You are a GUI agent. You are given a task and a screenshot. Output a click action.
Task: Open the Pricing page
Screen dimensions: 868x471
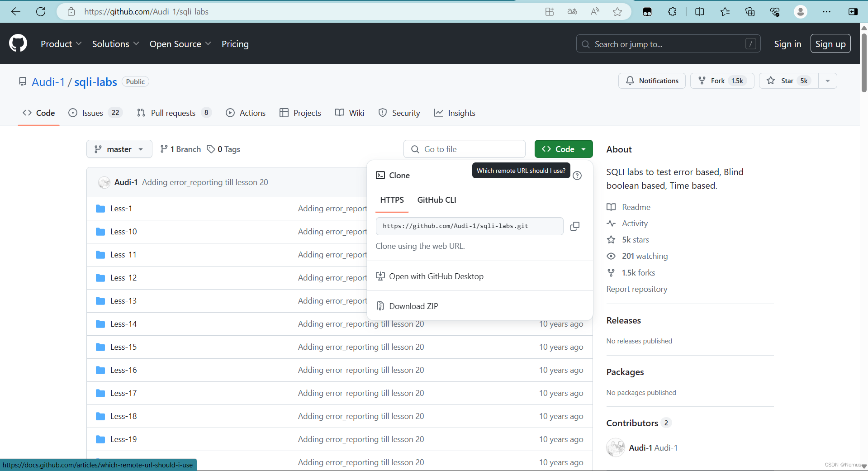coord(235,44)
